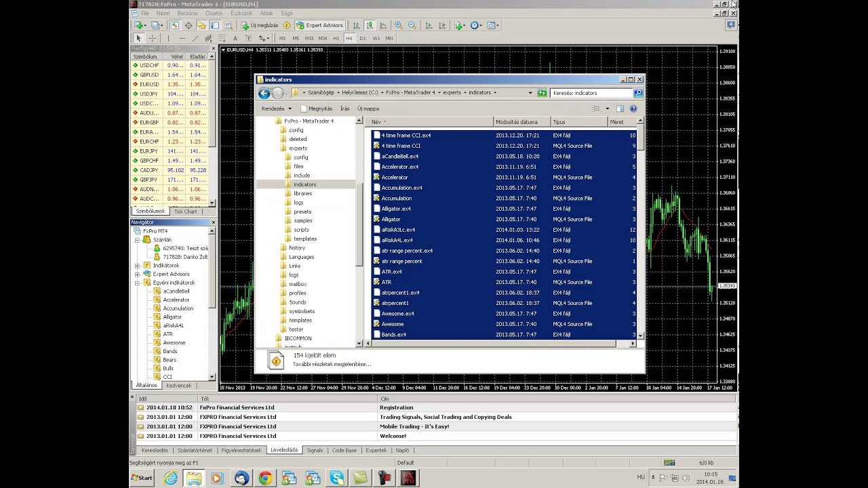Image resolution: width=868 pixels, height=488 pixels.
Task: Switch to D1 timeframe
Action: pos(363,38)
